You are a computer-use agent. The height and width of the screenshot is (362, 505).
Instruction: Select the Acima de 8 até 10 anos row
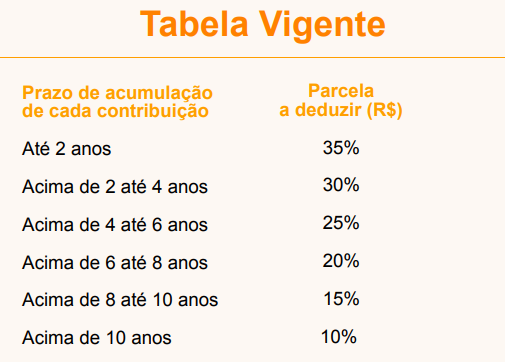click(x=120, y=300)
